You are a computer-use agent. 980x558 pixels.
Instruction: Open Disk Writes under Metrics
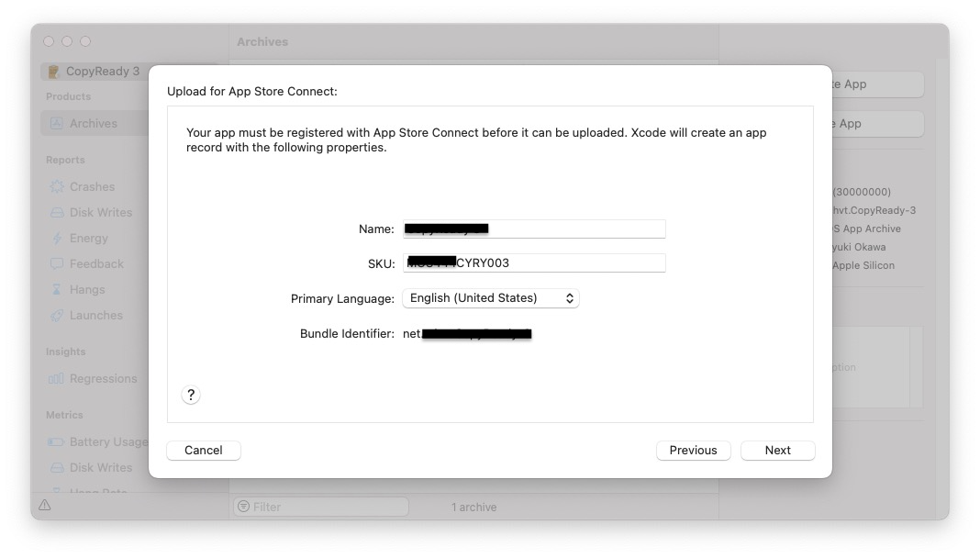pyautogui.click(x=101, y=467)
